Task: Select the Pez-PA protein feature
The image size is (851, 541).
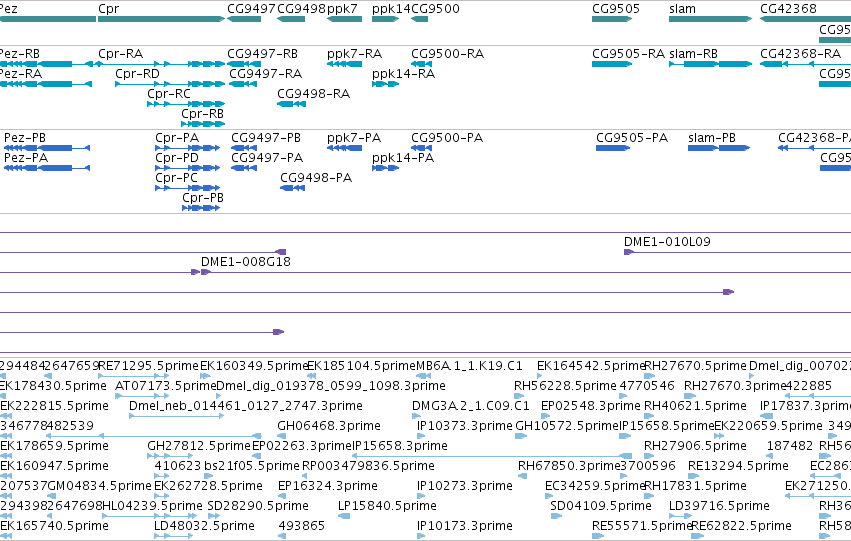Action: 47,168
